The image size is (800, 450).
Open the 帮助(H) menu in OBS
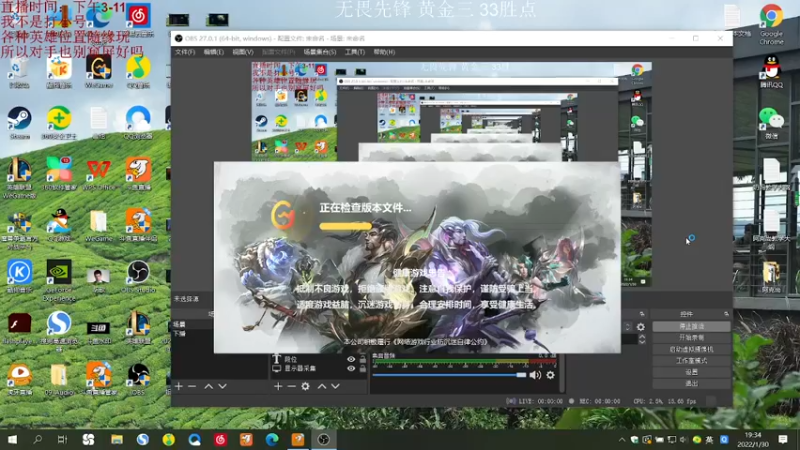(384, 52)
